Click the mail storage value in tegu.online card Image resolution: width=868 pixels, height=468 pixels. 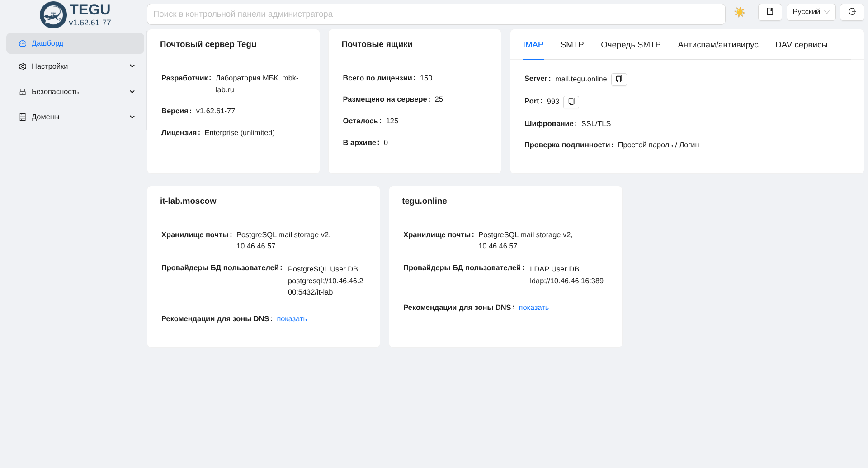pos(525,240)
